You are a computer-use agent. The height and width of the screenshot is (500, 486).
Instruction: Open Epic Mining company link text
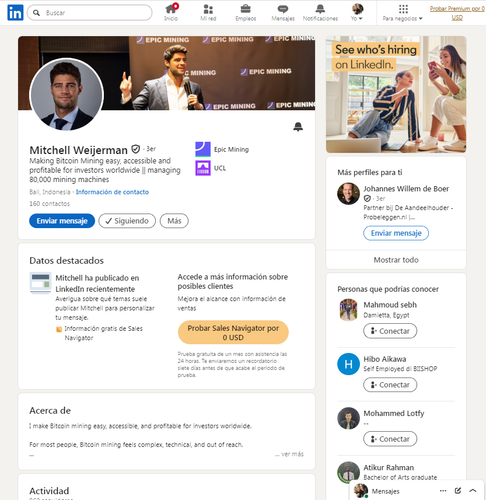[x=231, y=149]
